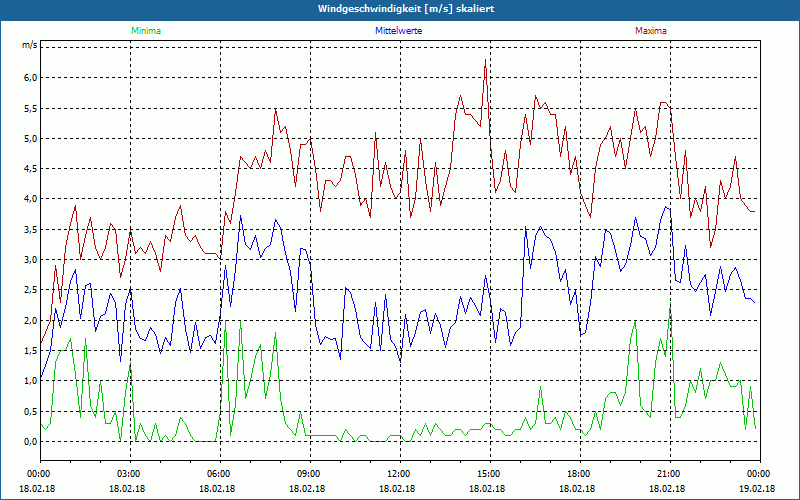
Task: Click the green Minima legend label
Action: 146,31
